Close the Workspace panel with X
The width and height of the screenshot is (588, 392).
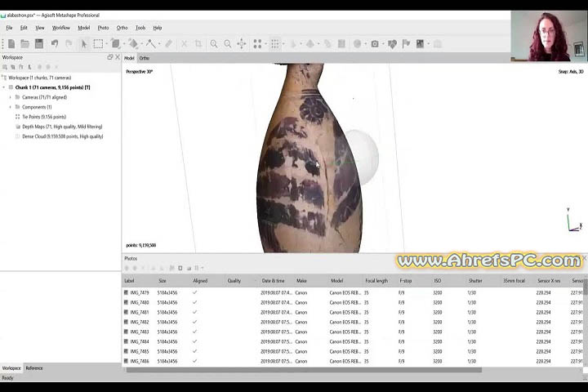tap(118, 57)
